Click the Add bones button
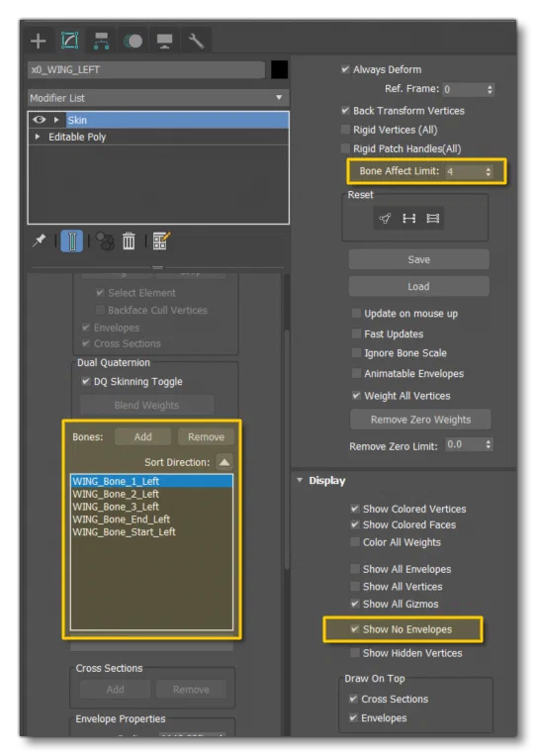The width and height of the screenshot is (536, 756). [x=142, y=436]
